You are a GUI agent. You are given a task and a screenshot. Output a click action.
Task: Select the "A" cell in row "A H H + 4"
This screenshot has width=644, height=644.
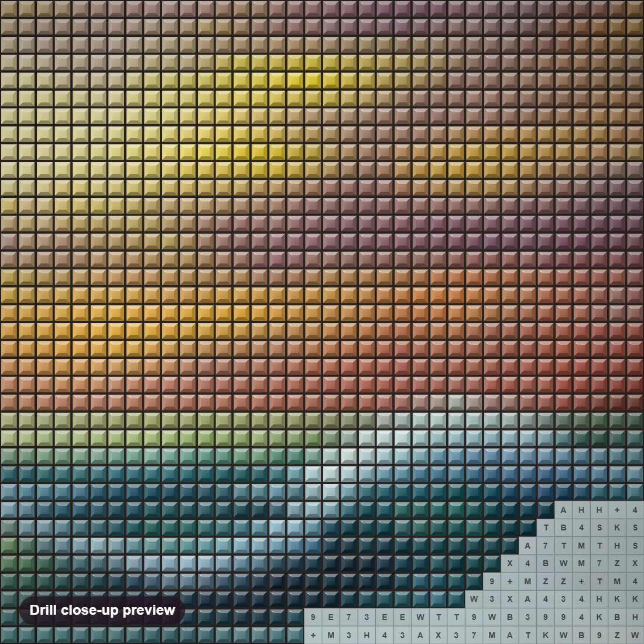click(x=563, y=510)
